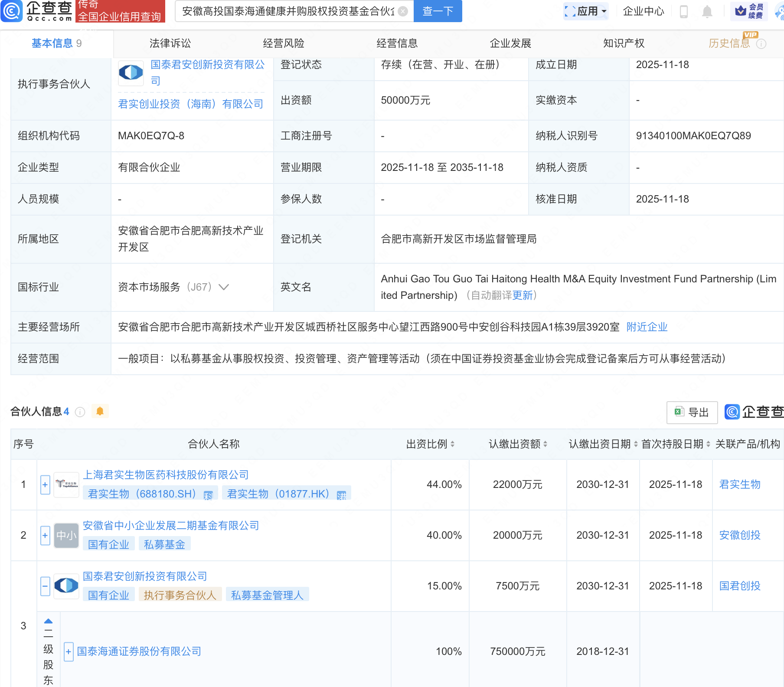Click the partner info alert bell icon
This screenshot has height=687, width=784.
100,411
